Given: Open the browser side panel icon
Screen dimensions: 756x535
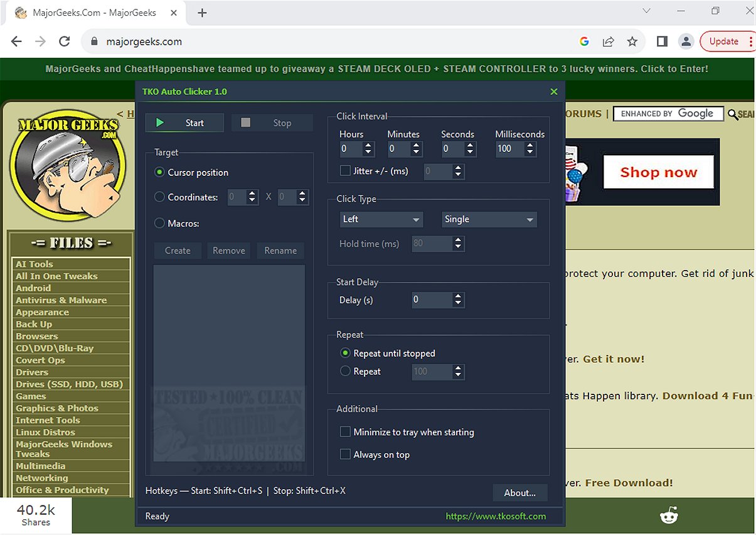Looking at the screenshot, I should pyautogui.click(x=662, y=41).
